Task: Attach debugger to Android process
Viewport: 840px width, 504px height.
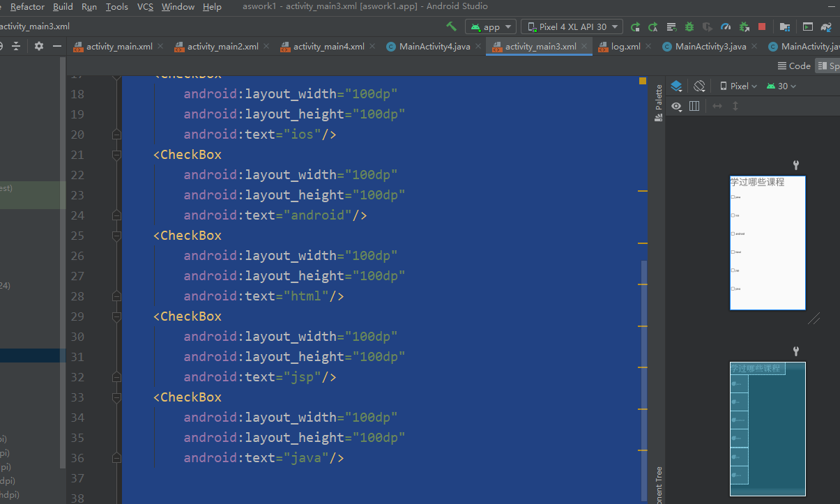Action: click(x=744, y=26)
